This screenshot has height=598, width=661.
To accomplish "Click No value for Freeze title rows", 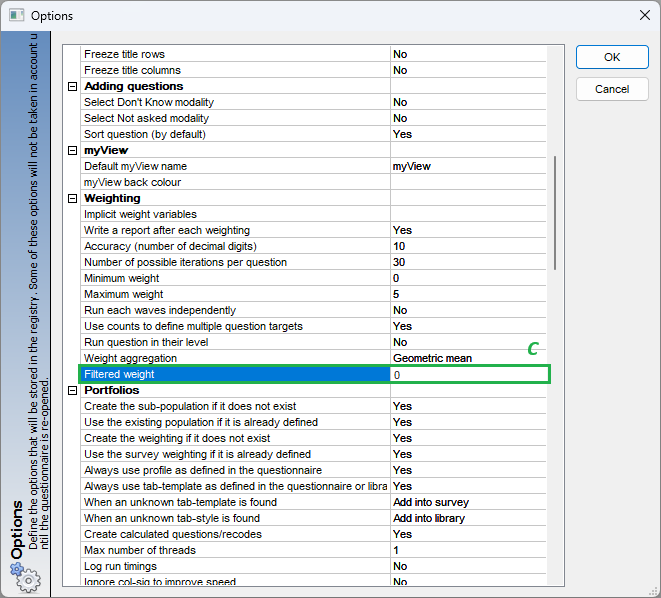I will (x=400, y=54).
